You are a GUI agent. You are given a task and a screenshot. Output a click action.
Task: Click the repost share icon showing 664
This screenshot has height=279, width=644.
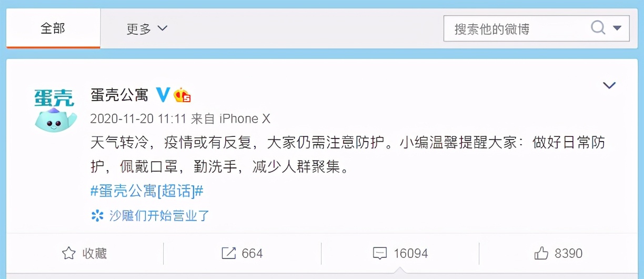228,254
